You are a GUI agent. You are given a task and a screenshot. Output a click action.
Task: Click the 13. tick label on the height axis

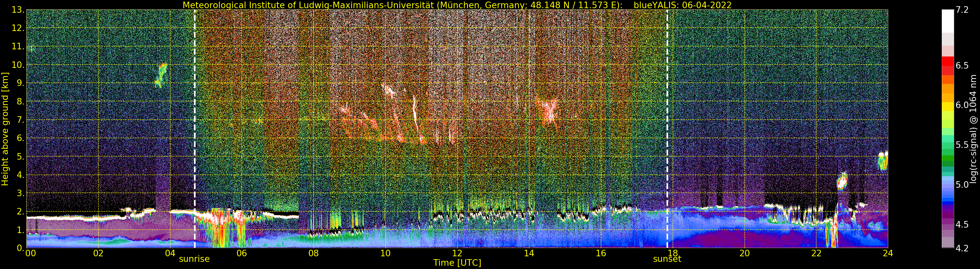pos(18,10)
